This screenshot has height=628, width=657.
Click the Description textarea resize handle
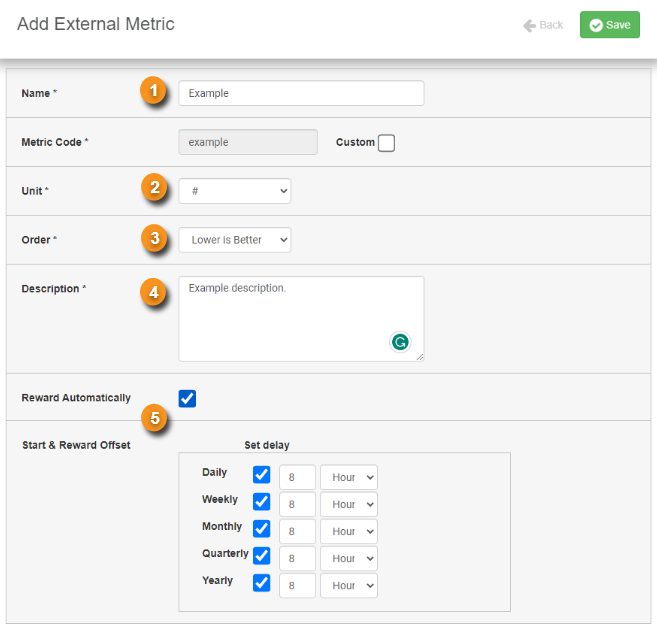[x=420, y=357]
